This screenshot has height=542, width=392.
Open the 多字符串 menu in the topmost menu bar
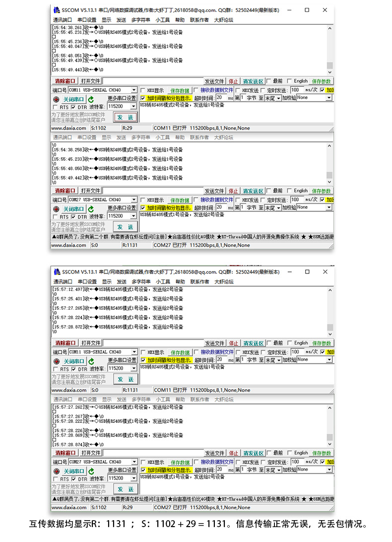[140, 20]
